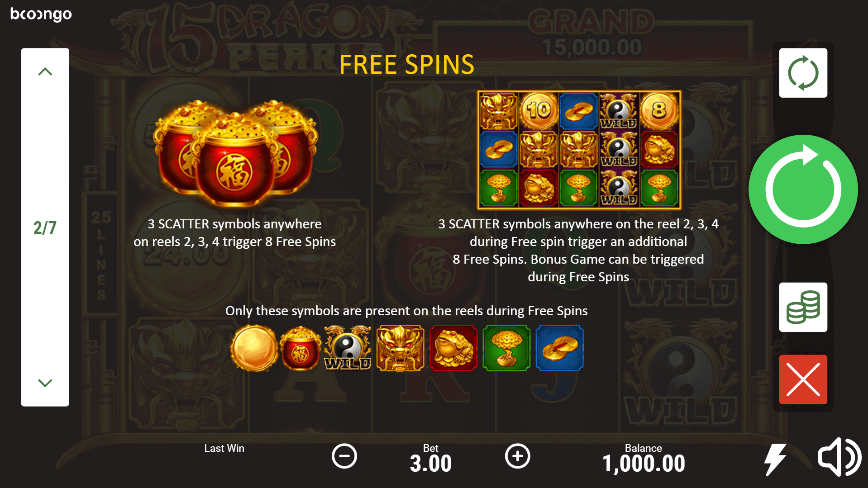868x488 pixels.
Task: Click the green spin button
Action: [x=803, y=190]
